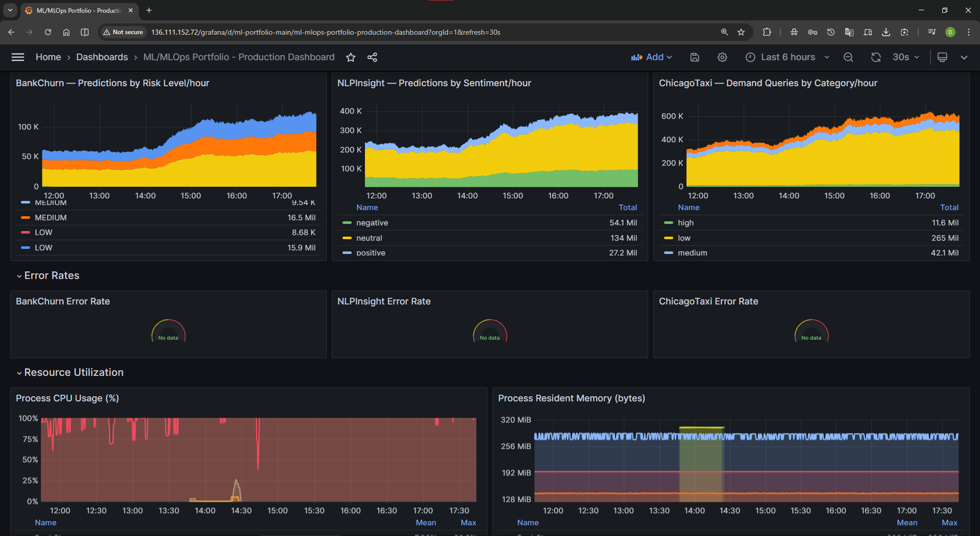Go to Home breadcrumb

click(x=48, y=57)
